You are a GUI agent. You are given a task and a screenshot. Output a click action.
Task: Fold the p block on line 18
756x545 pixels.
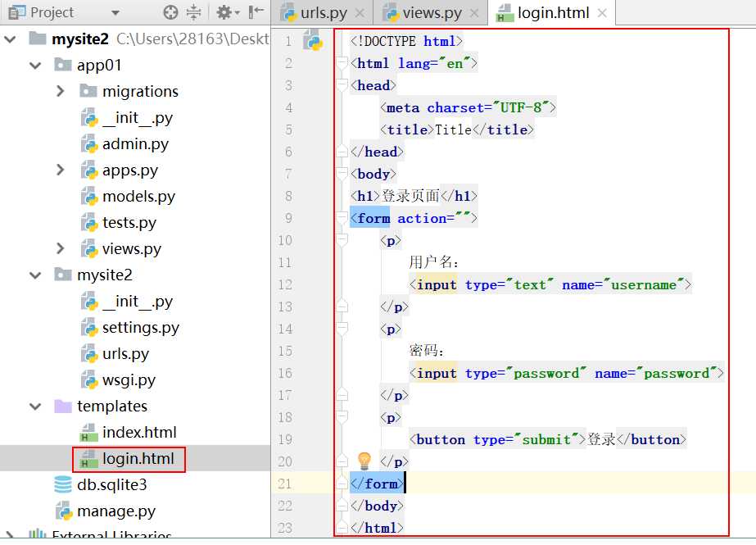342,417
